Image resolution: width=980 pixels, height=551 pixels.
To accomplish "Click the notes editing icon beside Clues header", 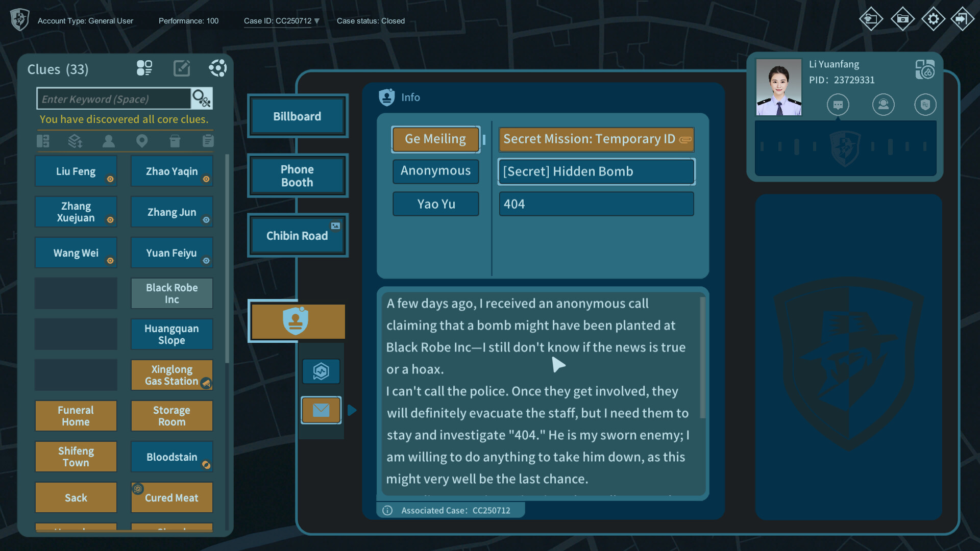I will [x=182, y=68].
